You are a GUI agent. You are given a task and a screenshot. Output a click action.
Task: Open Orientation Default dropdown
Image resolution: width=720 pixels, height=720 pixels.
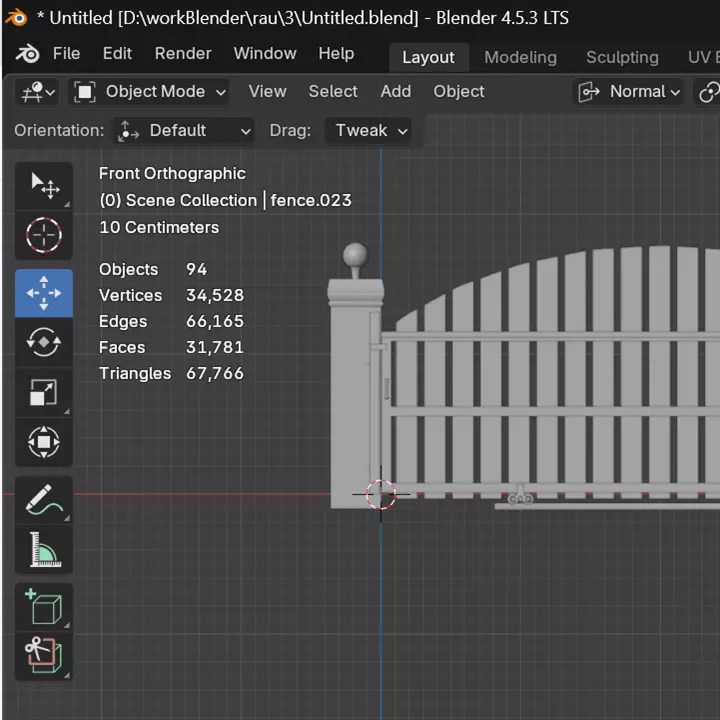[x=184, y=131]
